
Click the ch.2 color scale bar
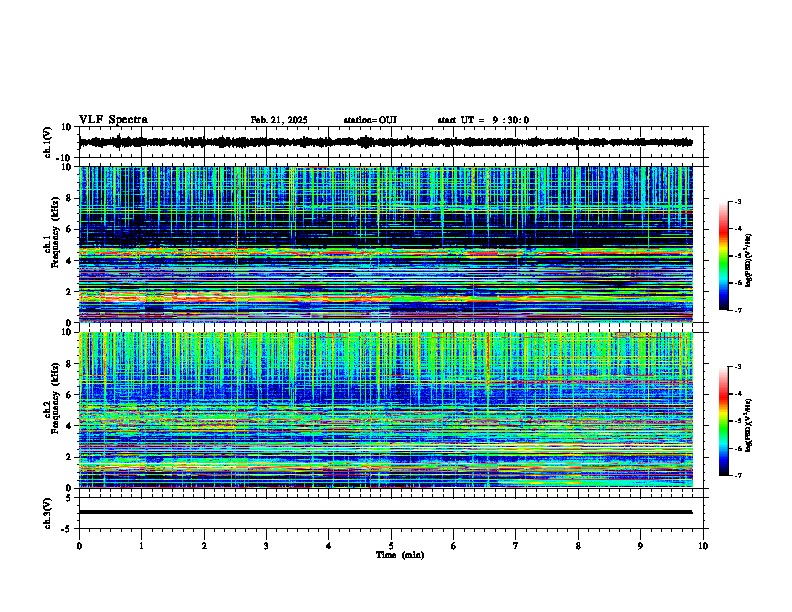point(724,421)
